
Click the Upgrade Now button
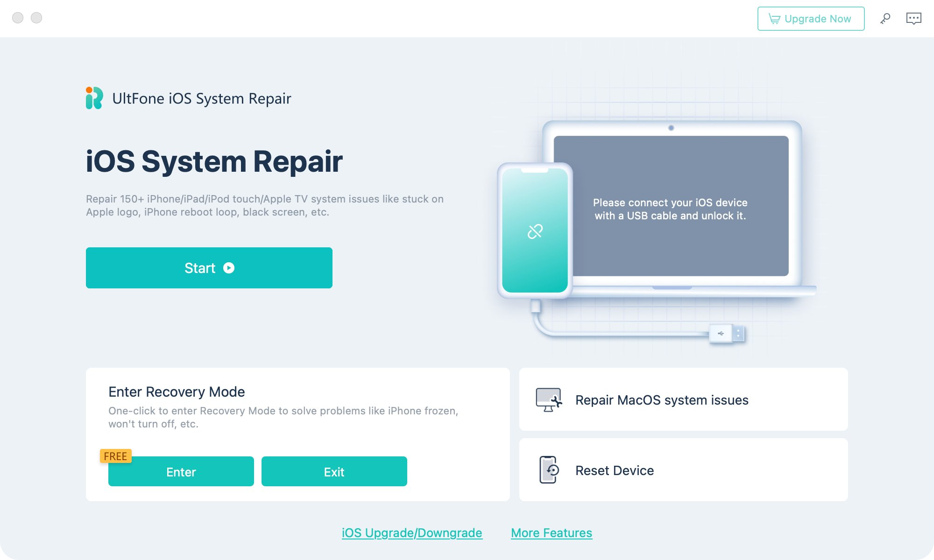point(811,19)
